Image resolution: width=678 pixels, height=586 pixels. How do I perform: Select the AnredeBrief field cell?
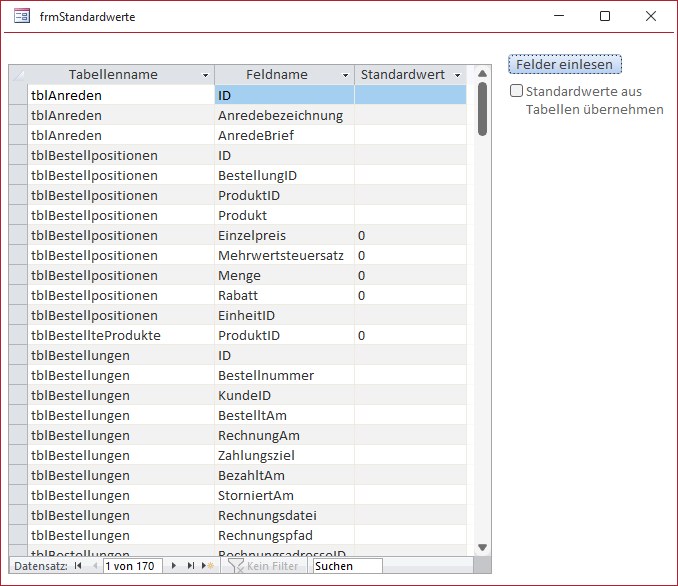pyautogui.click(x=284, y=135)
